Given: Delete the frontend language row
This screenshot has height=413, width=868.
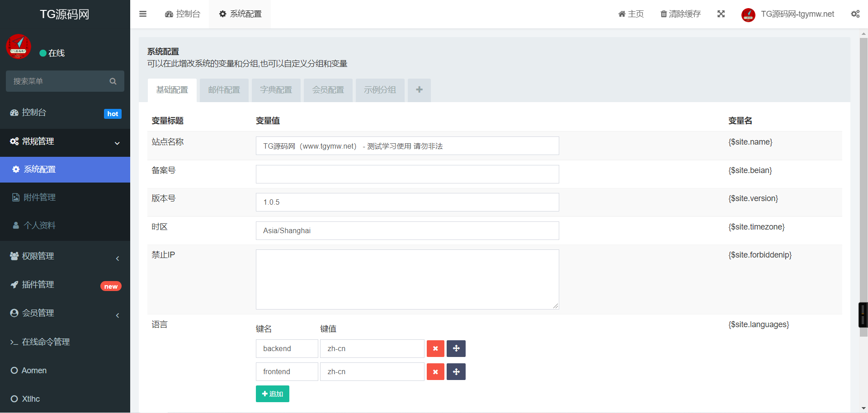Looking at the screenshot, I should click(435, 372).
